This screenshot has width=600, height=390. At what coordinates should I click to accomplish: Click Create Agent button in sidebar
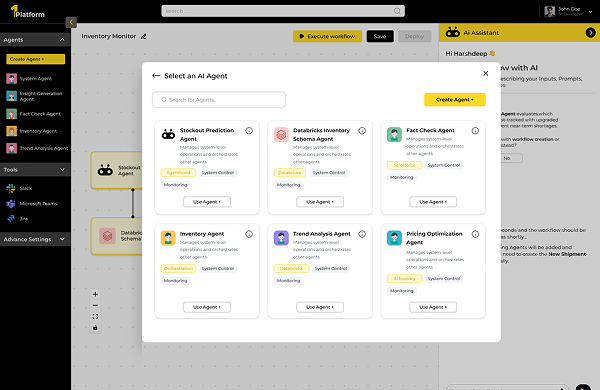tap(36, 59)
